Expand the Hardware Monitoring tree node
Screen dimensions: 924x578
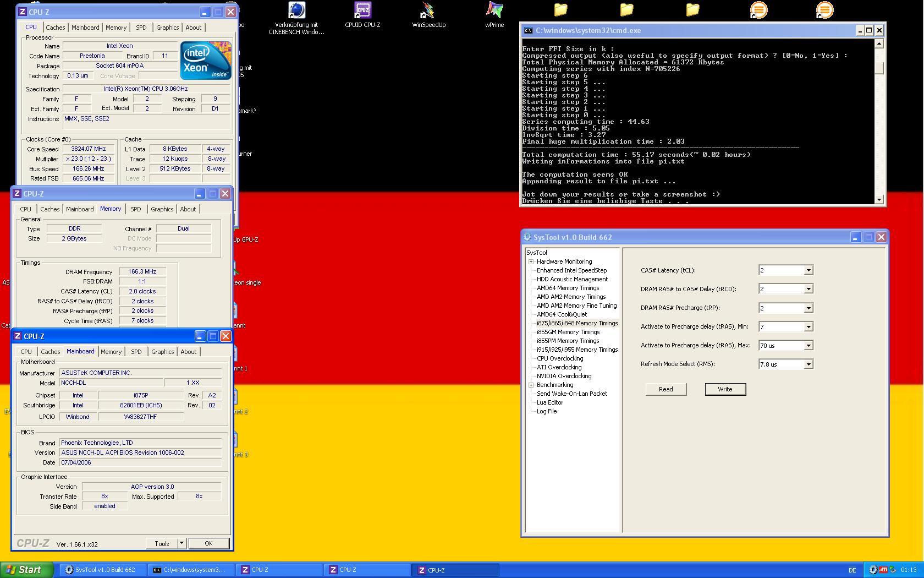[x=531, y=262]
